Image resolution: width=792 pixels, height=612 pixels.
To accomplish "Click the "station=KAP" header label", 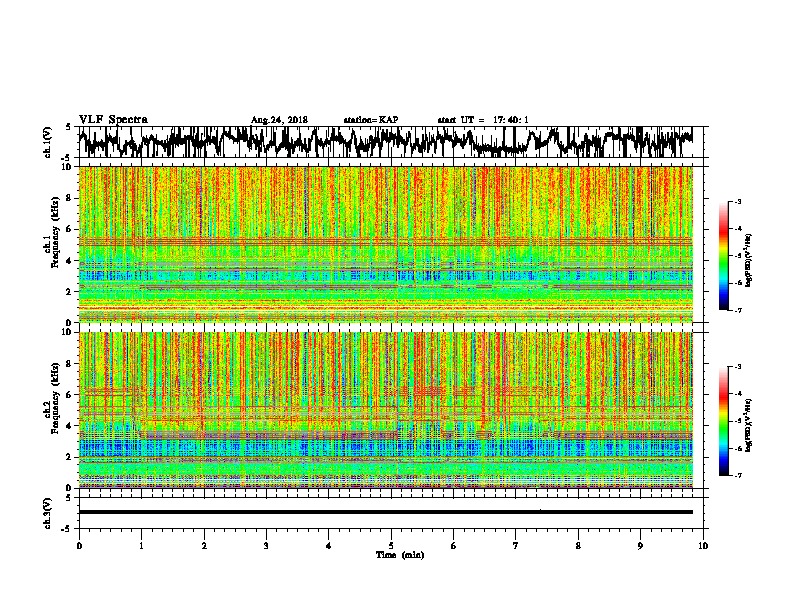I will tap(371, 120).
